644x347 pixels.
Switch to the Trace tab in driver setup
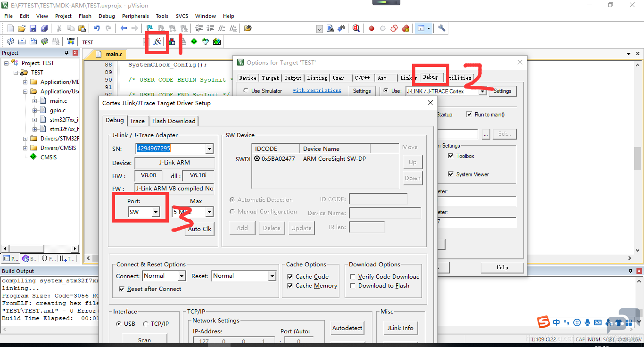point(137,121)
